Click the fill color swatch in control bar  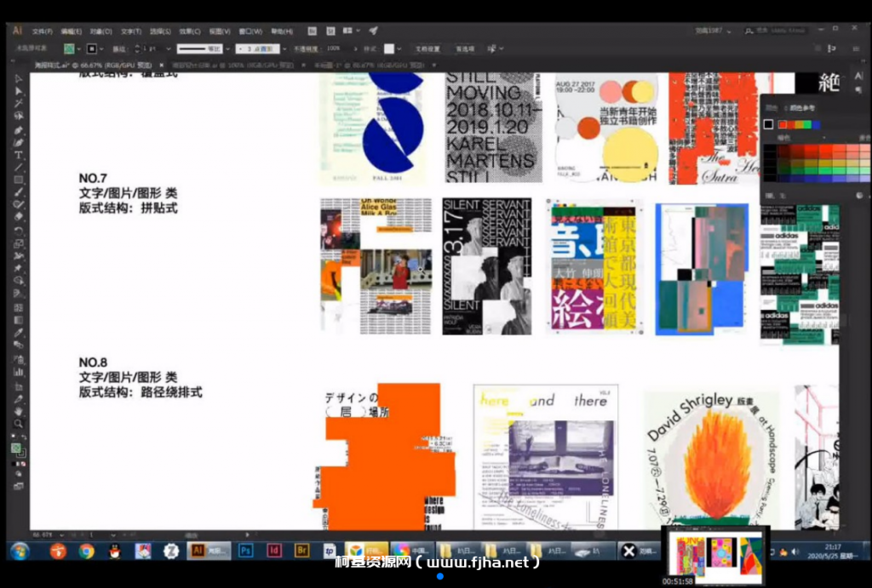(x=69, y=49)
